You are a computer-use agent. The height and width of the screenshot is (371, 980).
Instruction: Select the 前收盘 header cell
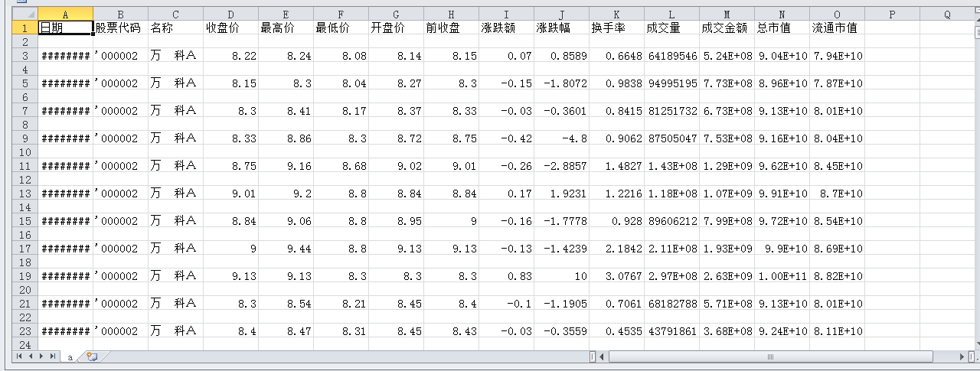(451, 28)
